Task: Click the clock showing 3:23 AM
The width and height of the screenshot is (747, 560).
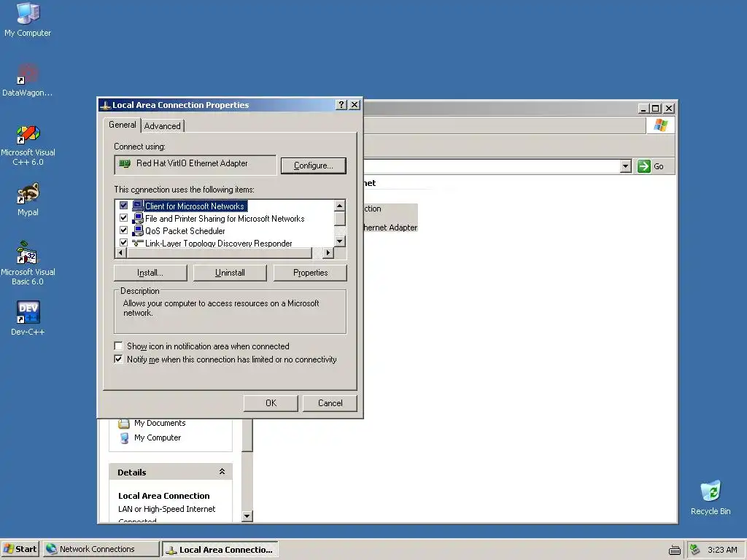Action: click(x=722, y=550)
